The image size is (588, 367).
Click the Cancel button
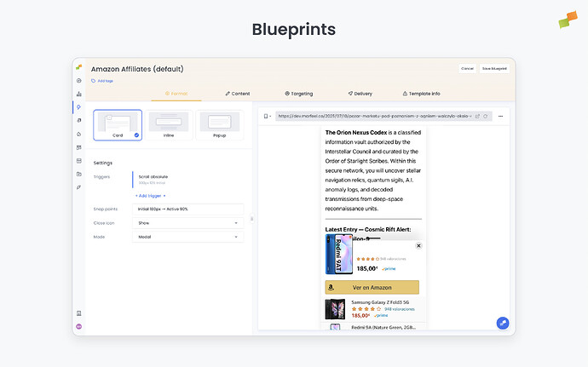467,69
